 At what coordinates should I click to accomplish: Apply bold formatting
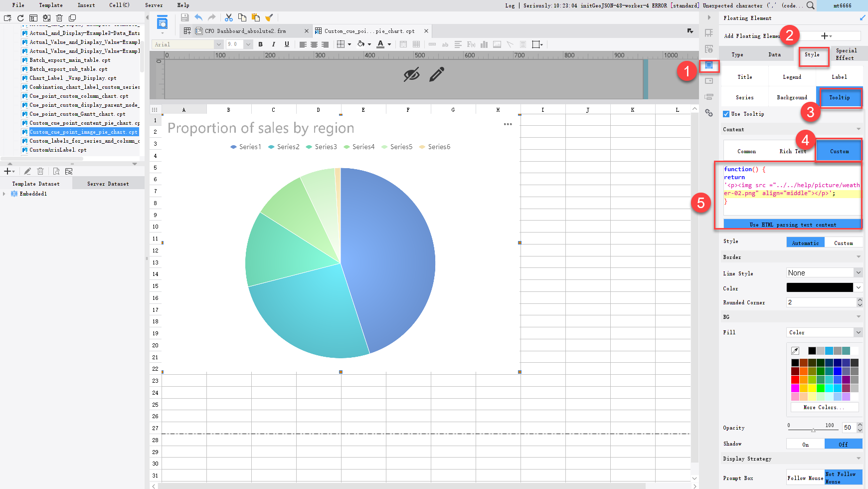pyautogui.click(x=260, y=44)
